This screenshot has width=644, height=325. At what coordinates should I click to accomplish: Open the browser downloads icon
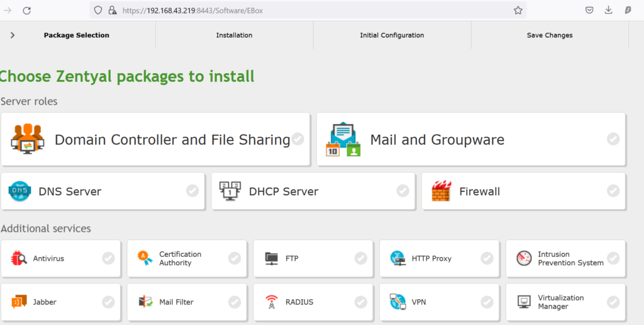[609, 11]
